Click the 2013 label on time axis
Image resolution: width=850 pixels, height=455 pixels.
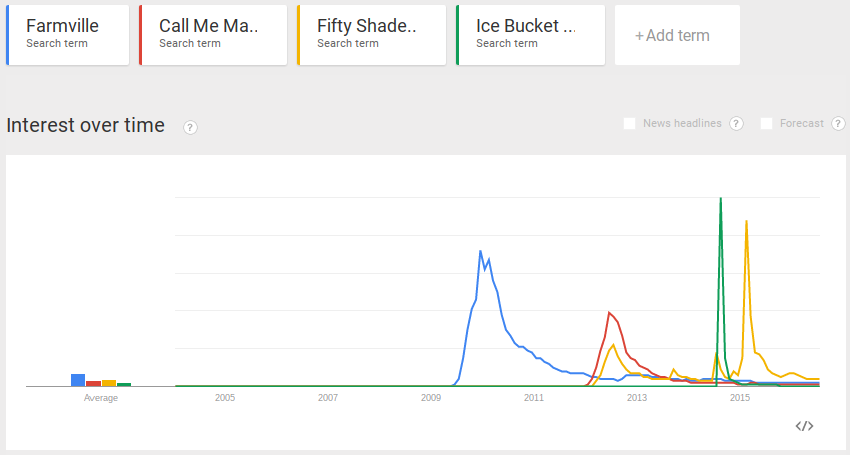click(637, 398)
